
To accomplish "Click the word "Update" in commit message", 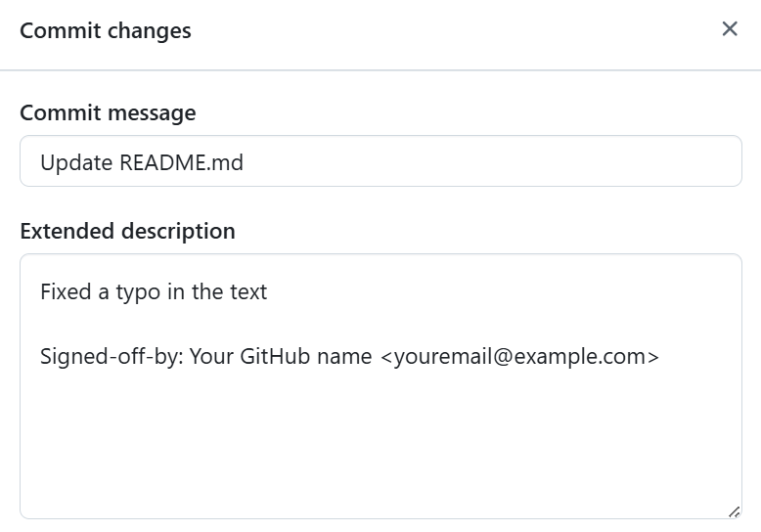I will tap(76, 162).
